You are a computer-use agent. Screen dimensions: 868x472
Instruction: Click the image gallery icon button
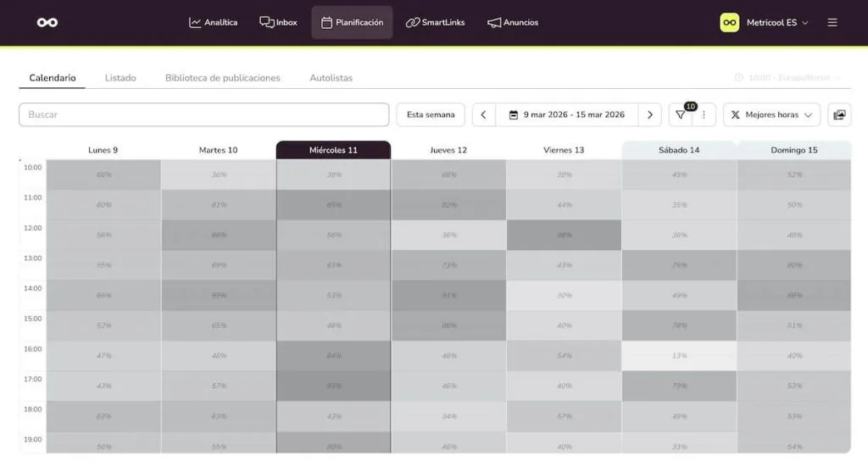pyautogui.click(x=839, y=115)
